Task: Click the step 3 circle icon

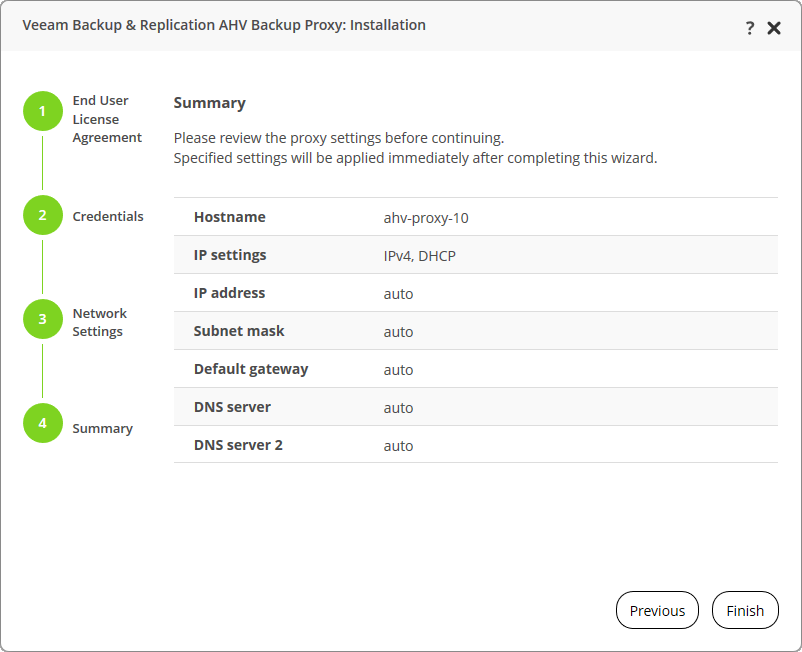Action: (43, 319)
